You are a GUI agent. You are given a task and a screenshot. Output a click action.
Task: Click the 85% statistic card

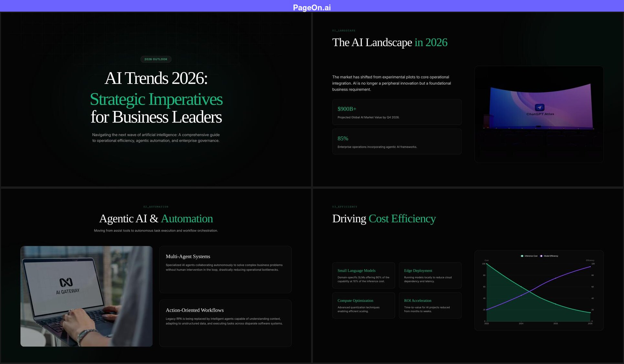(x=397, y=141)
